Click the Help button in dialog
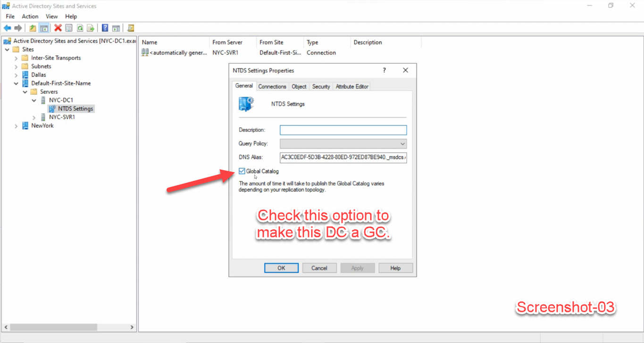 pyautogui.click(x=395, y=268)
